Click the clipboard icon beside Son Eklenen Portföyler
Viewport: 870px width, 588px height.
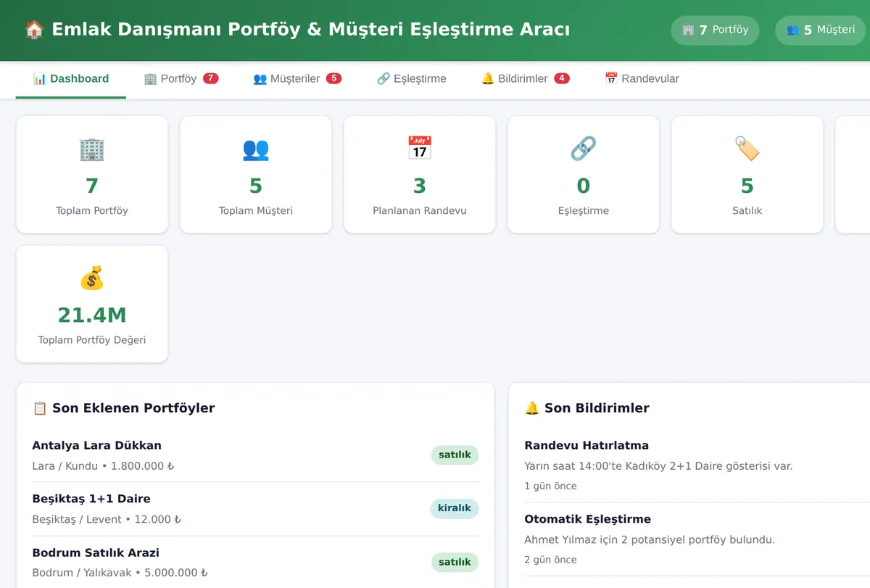point(40,408)
